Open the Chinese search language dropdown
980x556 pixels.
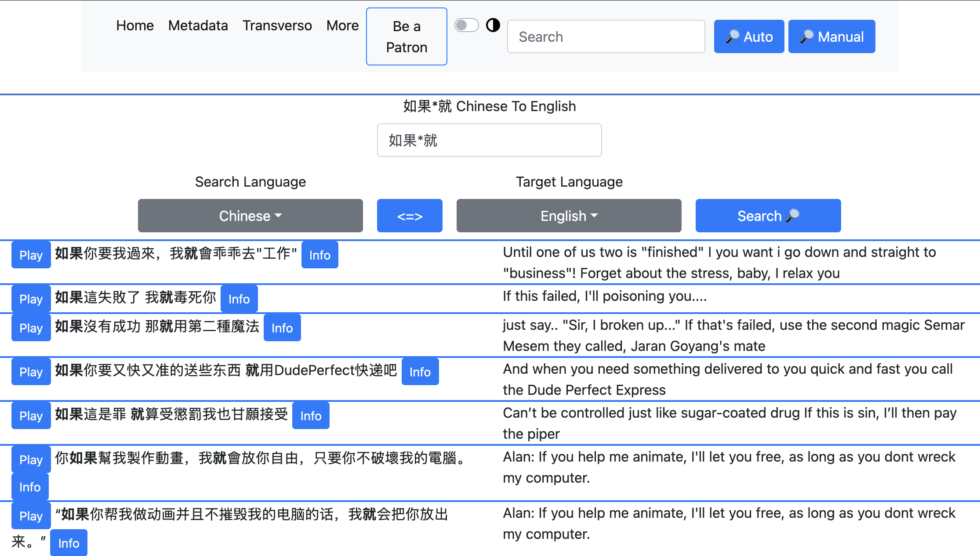tap(250, 216)
